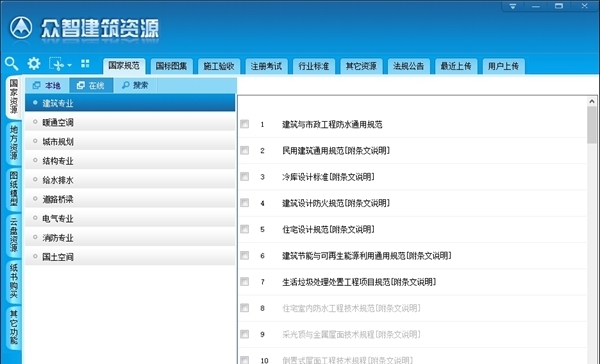Image resolution: width=600 pixels, height=364 pixels.
Task: Open the 其它功能 vertical side tab
Action: click(13, 327)
